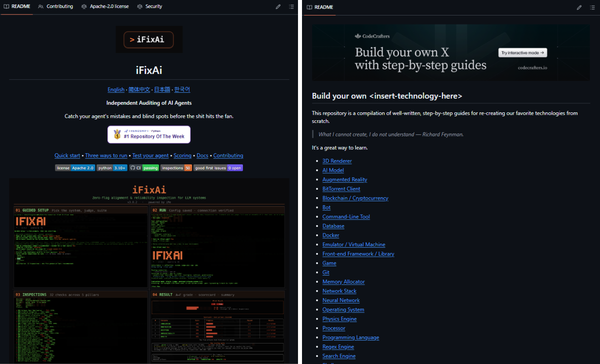Choose the English language link
Screen dimensions: 600x364
[x=116, y=89]
